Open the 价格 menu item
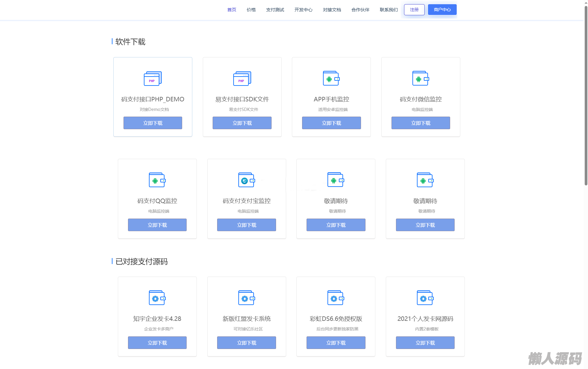 point(251,10)
